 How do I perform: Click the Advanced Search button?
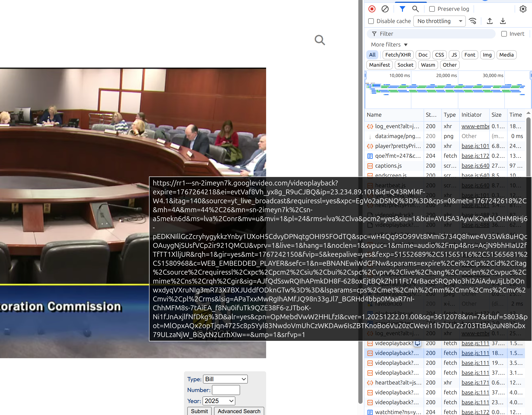coord(239,411)
